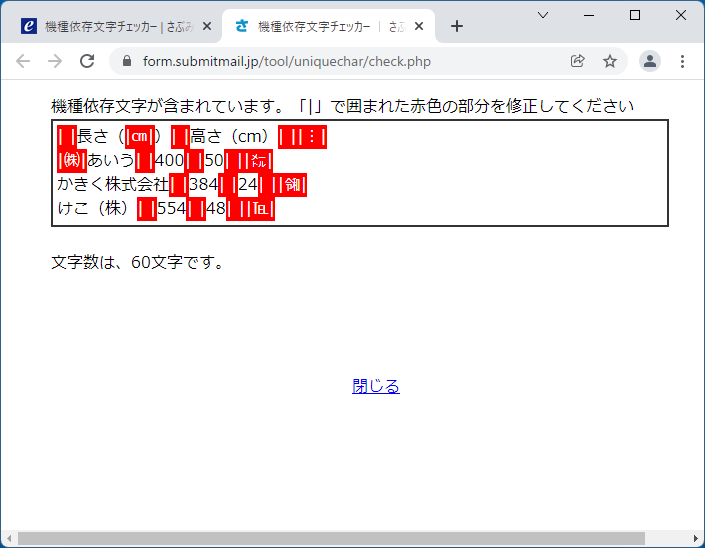Close the first browser tab
Viewport: 705px width, 548px height.
207,27
